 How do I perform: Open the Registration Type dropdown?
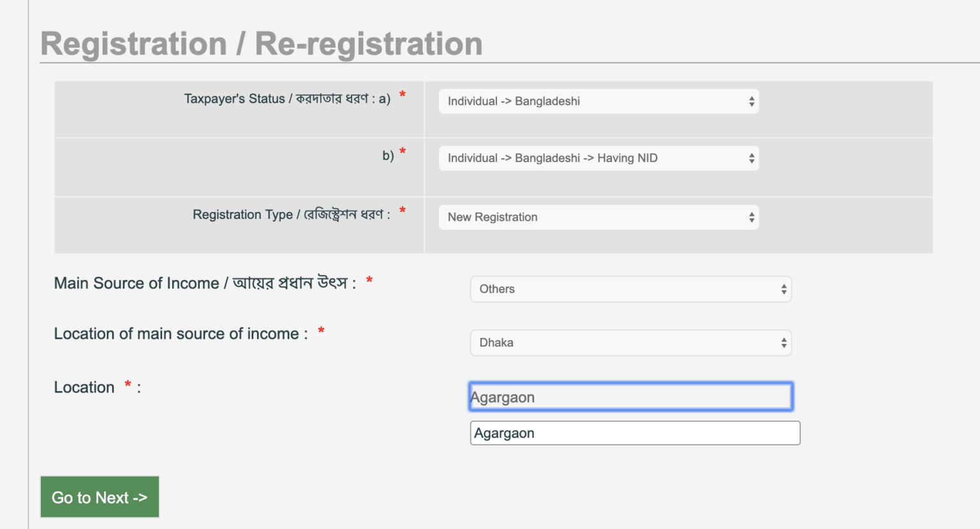pos(597,217)
